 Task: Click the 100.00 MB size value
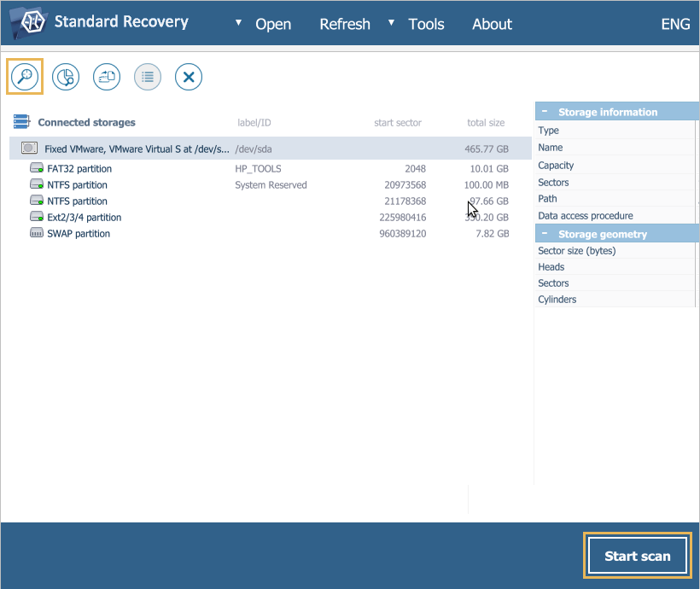[487, 185]
